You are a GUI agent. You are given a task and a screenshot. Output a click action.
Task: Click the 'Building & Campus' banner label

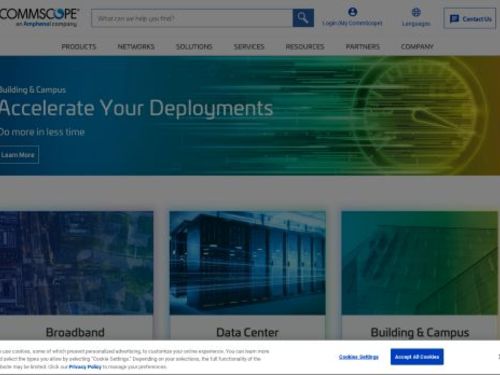click(32, 90)
